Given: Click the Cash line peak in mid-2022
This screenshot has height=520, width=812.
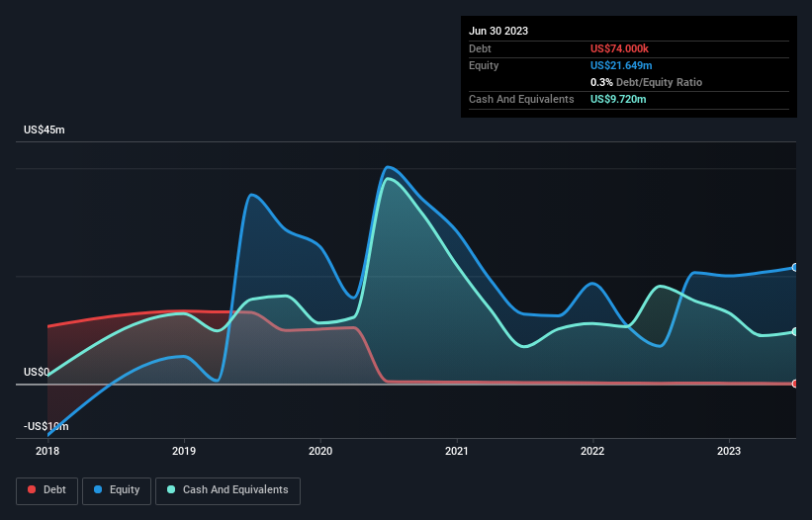Looking at the screenshot, I should coord(660,286).
